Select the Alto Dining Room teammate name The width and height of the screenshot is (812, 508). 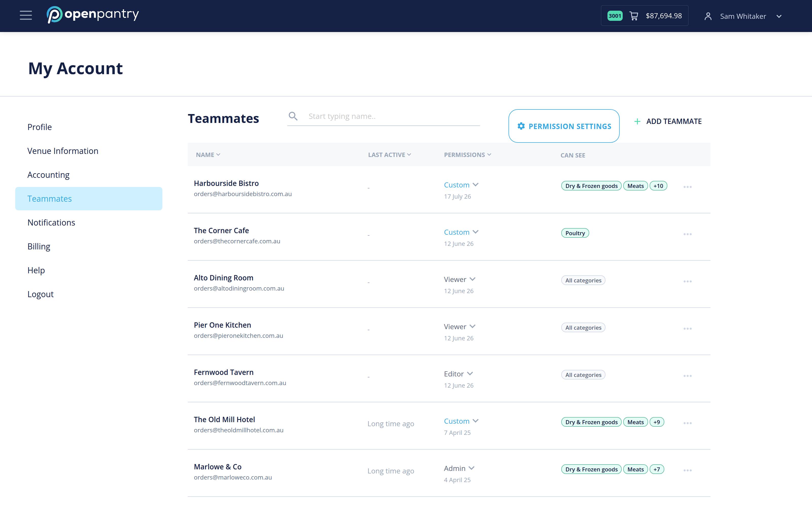(x=224, y=278)
